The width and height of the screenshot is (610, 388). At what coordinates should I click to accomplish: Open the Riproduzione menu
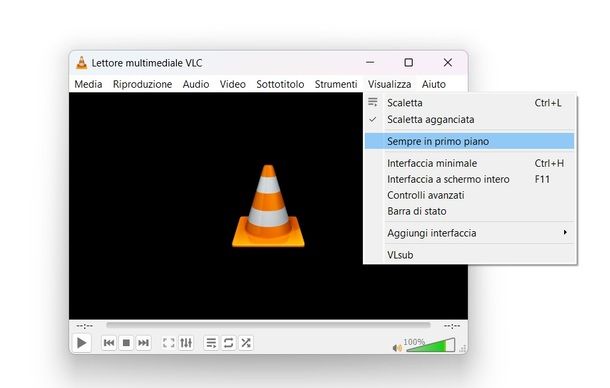click(142, 84)
